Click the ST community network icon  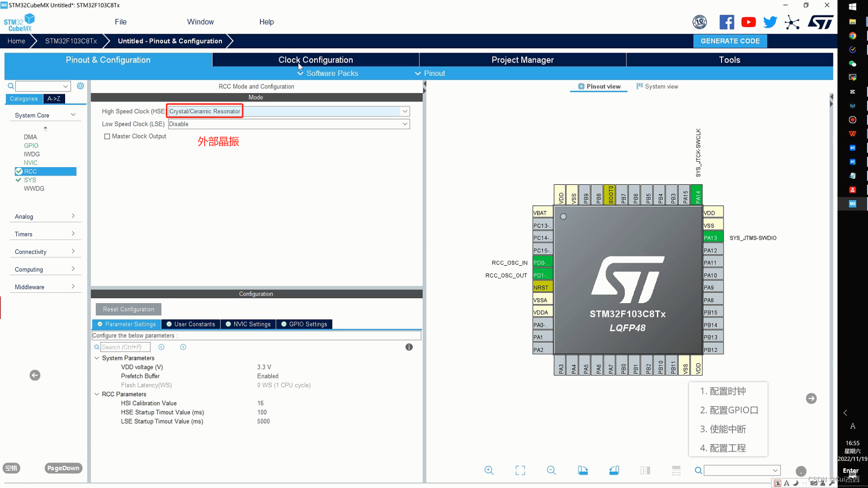click(x=792, y=22)
